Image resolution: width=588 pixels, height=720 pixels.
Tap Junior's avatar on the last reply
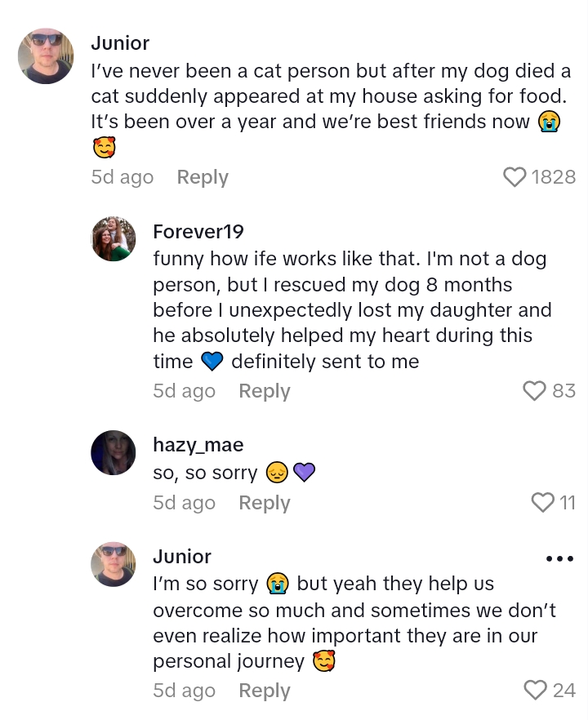tap(114, 564)
